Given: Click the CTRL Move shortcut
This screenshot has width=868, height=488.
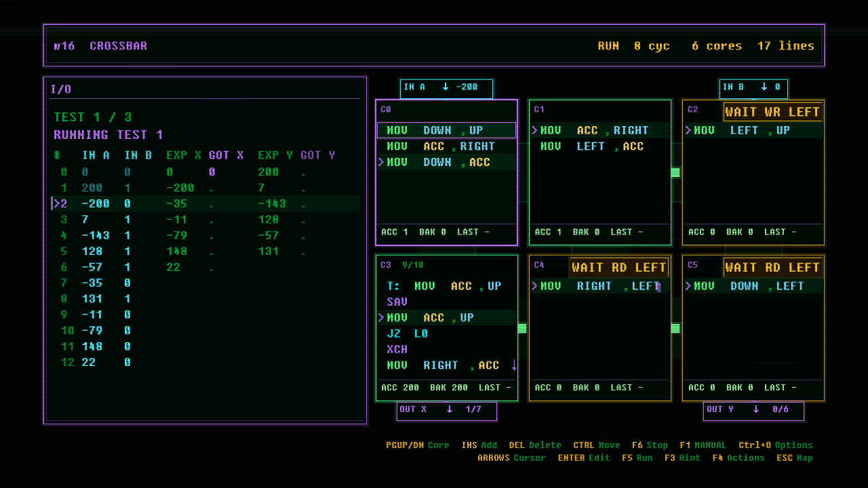Looking at the screenshot, I should pos(597,445).
